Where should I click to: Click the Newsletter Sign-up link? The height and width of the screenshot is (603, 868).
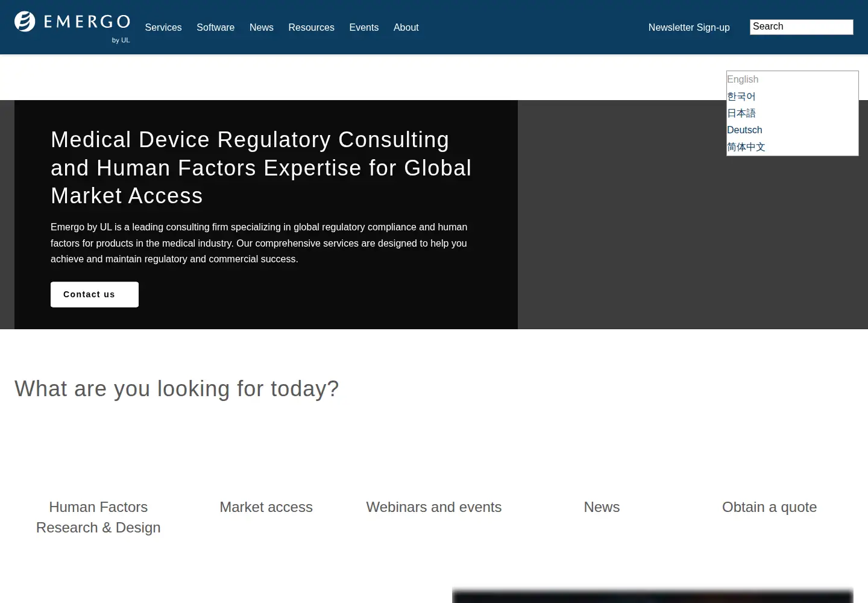point(689,28)
